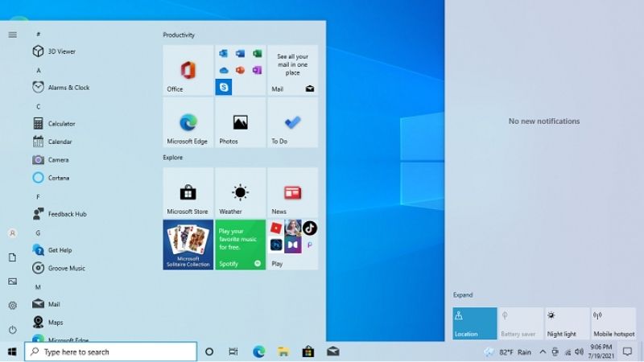Click the Windows Start button
Screen dimensions: 644x362
click(x=12, y=352)
